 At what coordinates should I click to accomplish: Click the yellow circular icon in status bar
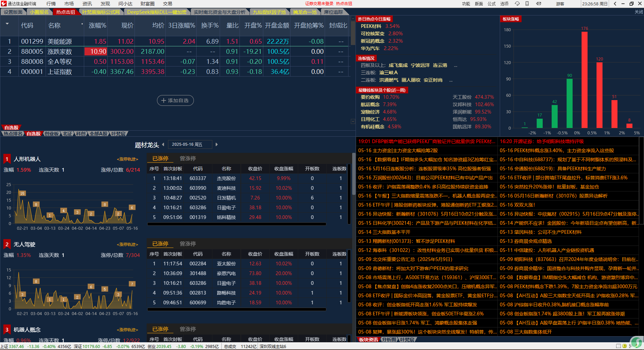(x=625, y=346)
